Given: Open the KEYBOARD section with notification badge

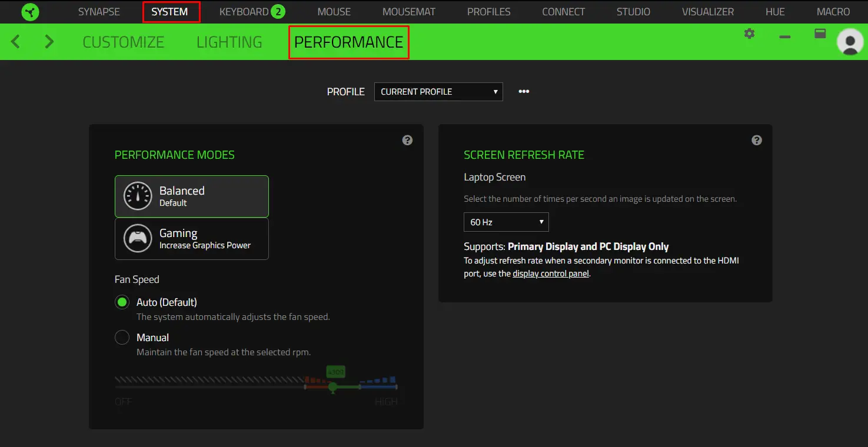Looking at the screenshot, I should pyautogui.click(x=247, y=12).
